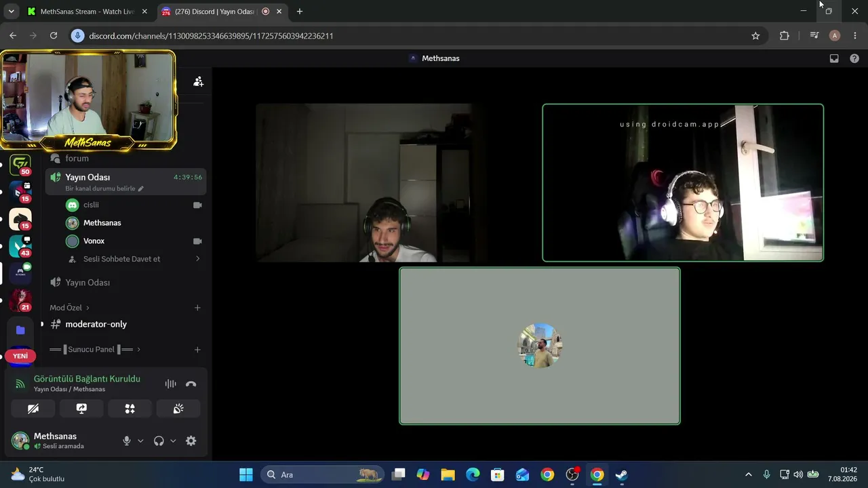Screen dimensions: 868x488
Task: Show hidden system tray icons
Action: (x=749, y=474)
